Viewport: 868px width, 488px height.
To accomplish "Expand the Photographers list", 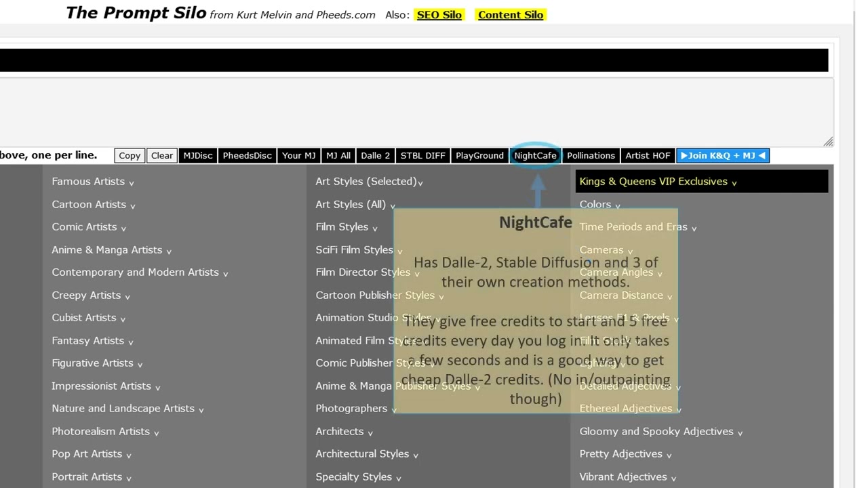I will (x=356, y=409).
